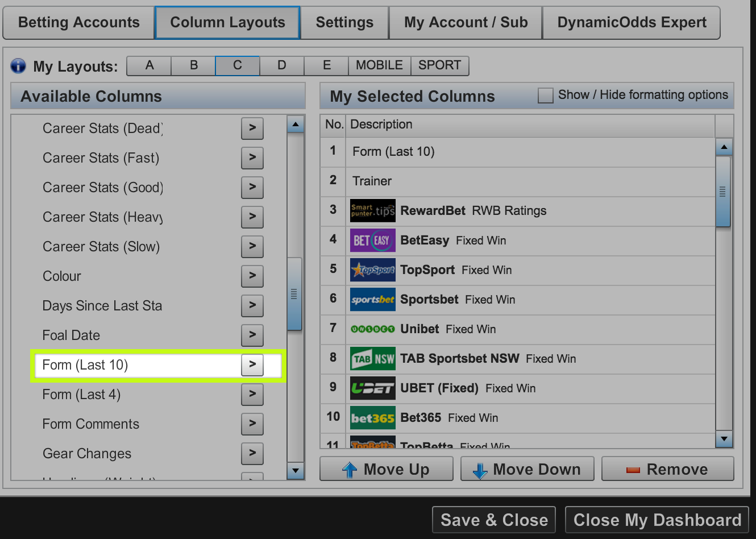The height and width of the screenshot is (539, 756).
Task: Select the SPORT layout
Action: pyautogui.click(x=440, y=65)
